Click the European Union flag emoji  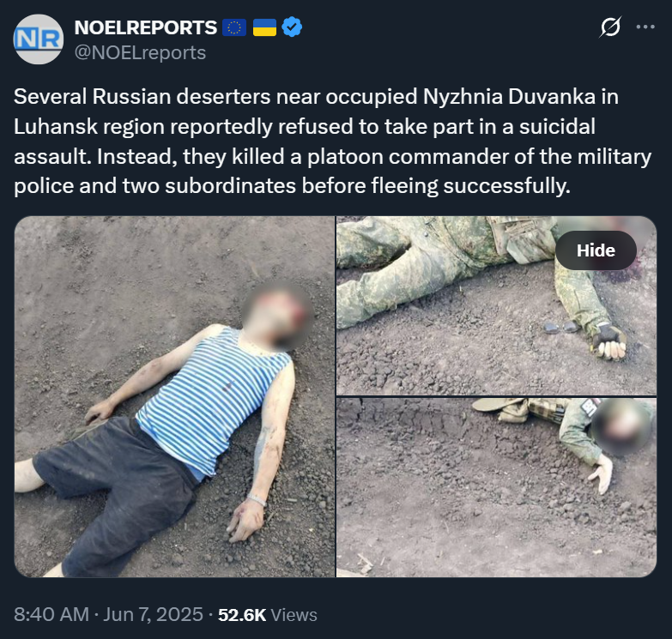(x=234, y=27)
